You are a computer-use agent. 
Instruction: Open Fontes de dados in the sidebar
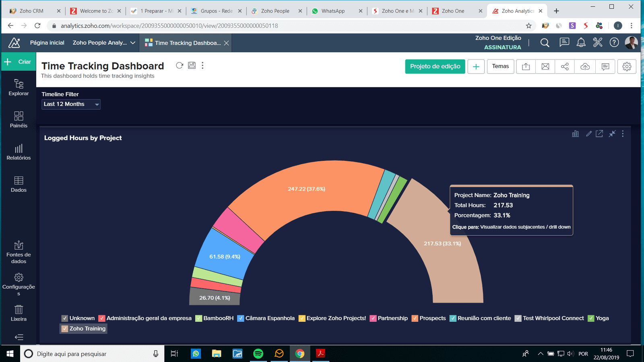tap(19, 252)
